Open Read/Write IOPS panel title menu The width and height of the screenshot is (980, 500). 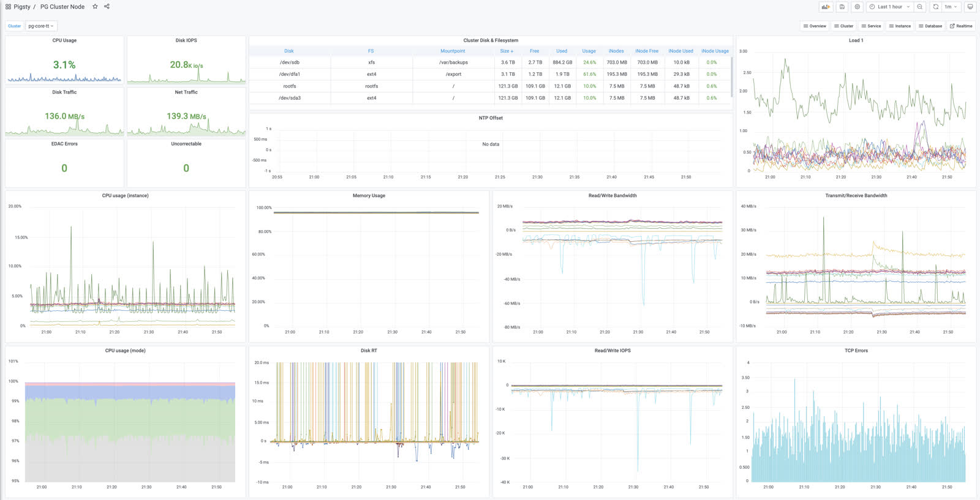pos(612,351)
